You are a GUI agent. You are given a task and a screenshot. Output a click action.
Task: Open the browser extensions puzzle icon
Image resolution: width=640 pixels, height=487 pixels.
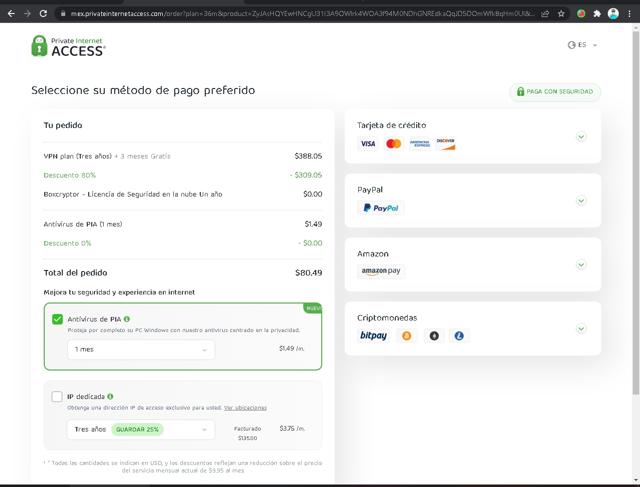point(597,13)
